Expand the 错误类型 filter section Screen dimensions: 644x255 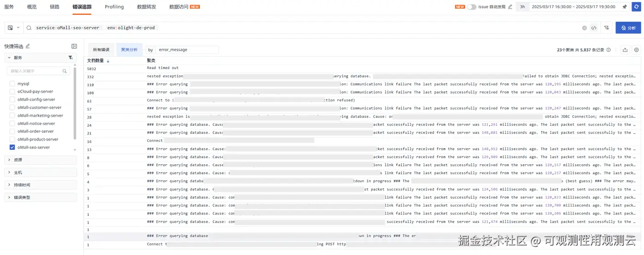coord(41,197)
